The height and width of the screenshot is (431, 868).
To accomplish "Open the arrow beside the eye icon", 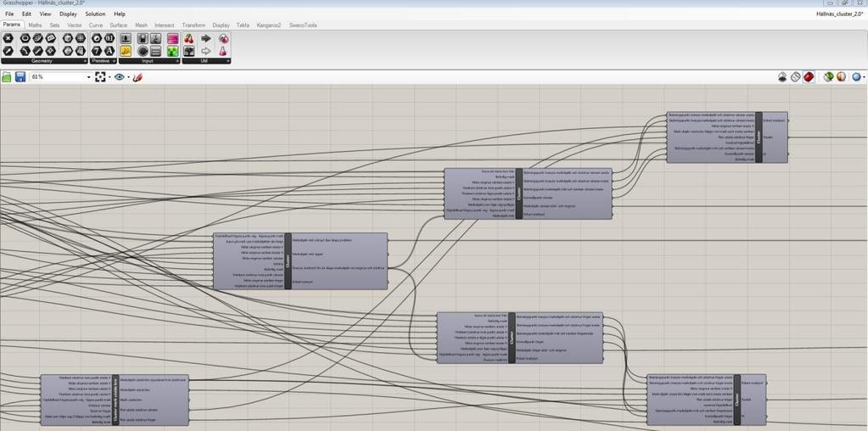I will 128,77.
